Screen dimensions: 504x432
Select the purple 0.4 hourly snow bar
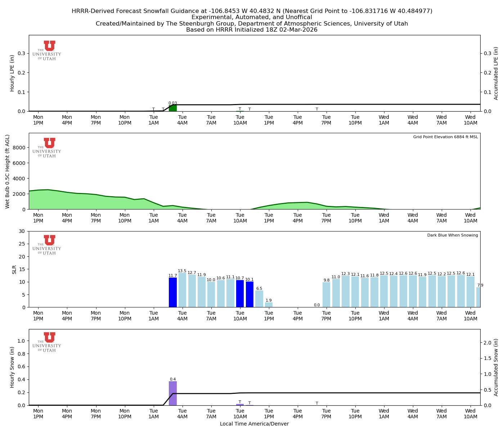tap(173, 393)
